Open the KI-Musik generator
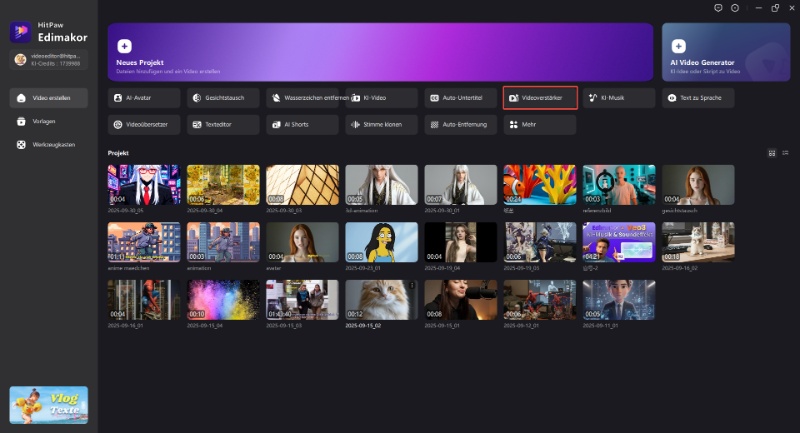This screenshot has height=433, width=800. tap(619, 98)
